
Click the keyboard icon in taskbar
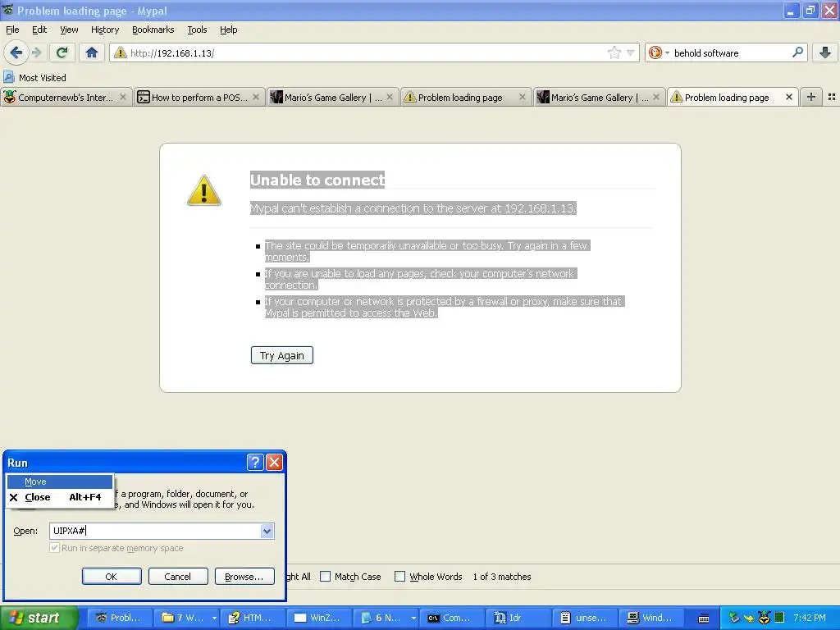(704, 619)
